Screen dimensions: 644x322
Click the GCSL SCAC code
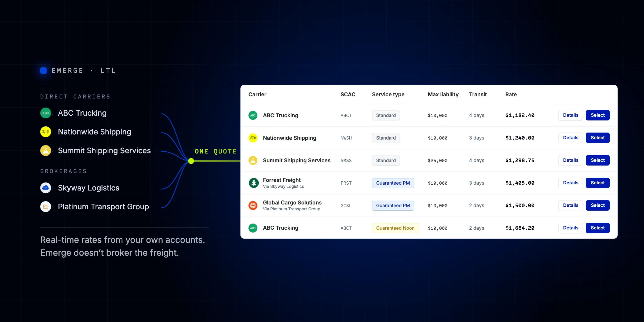tap(346, 206)
